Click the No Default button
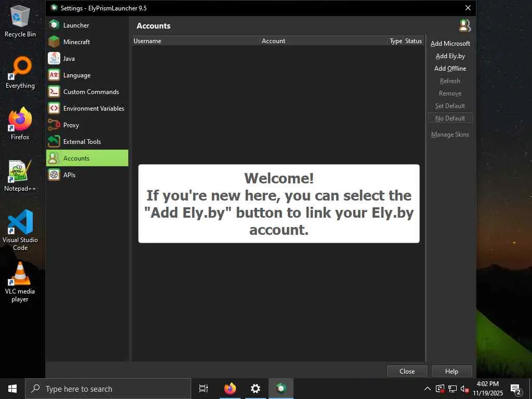The image size is (532, 399). tap(450, 118)
